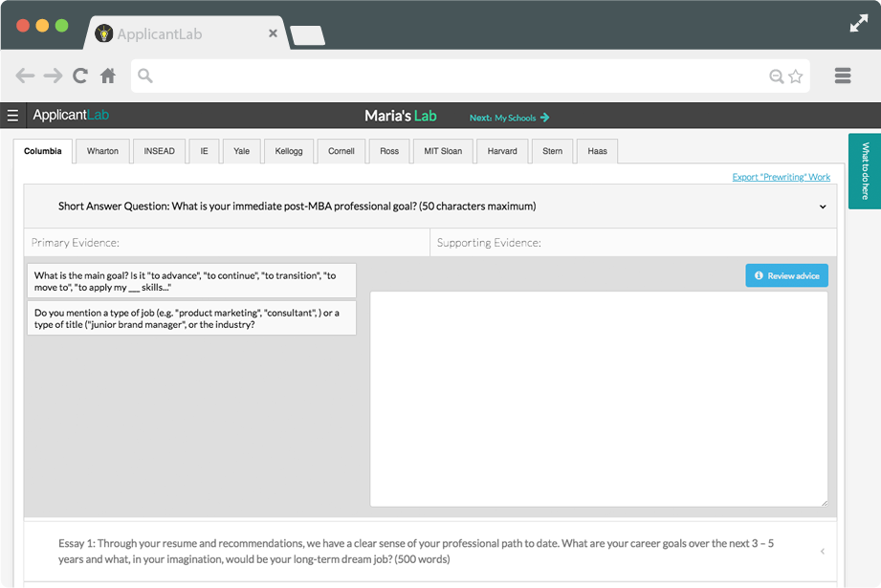
Task: Open the 'What to do here' side panel
Action: pos(865,171)
